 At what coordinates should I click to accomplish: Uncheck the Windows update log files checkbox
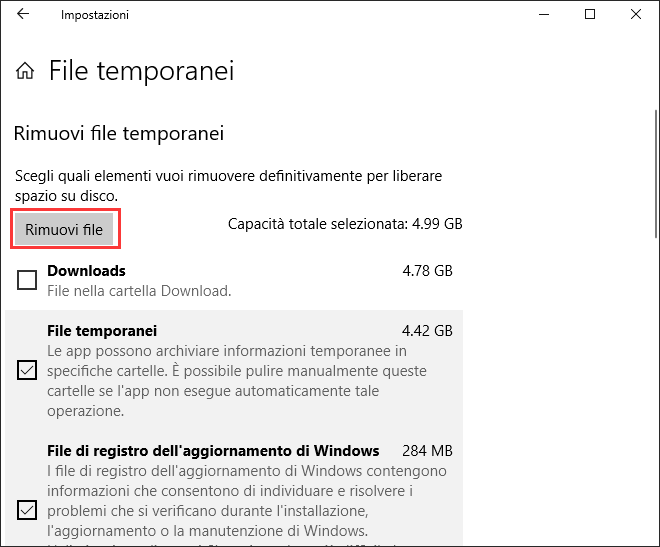coord(27,511)
